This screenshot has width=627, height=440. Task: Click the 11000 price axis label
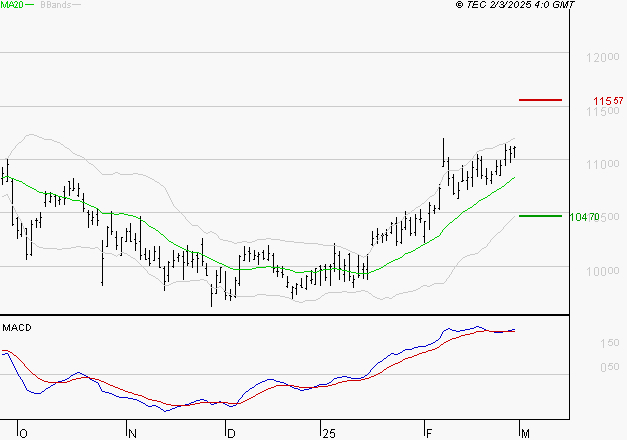[603, 164]
